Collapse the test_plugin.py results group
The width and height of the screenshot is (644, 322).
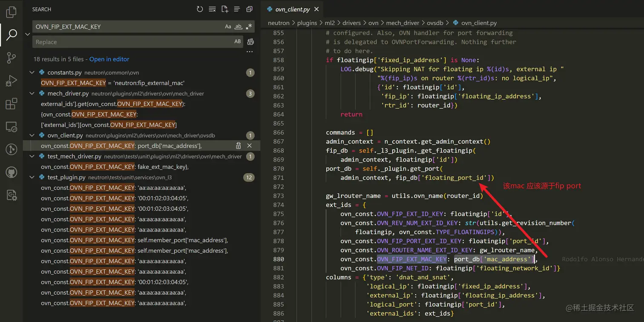pyautogui.click(x=32, y=177)
